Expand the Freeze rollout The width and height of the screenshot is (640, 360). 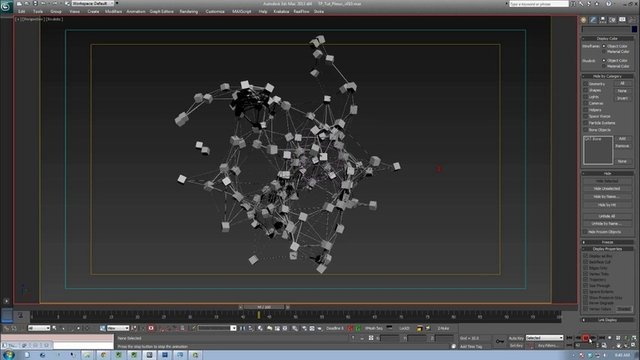tap(607, 242)
